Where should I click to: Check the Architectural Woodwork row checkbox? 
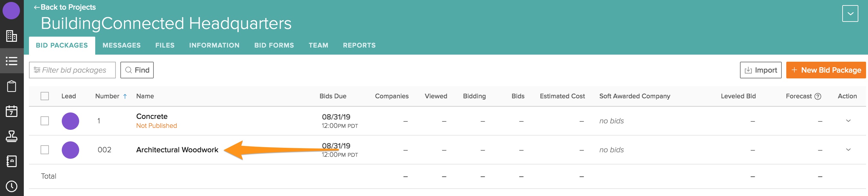[44, 150]
